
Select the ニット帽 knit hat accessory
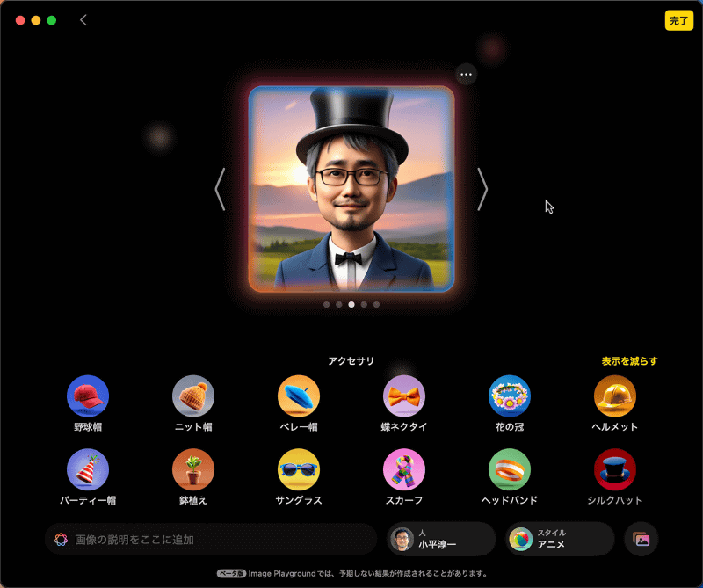pos(192,398)
